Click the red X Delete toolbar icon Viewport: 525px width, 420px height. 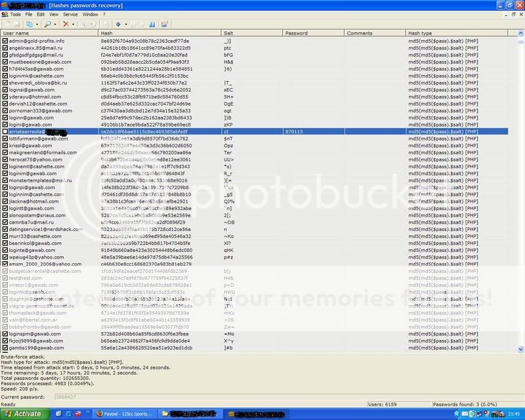(66, 24)
